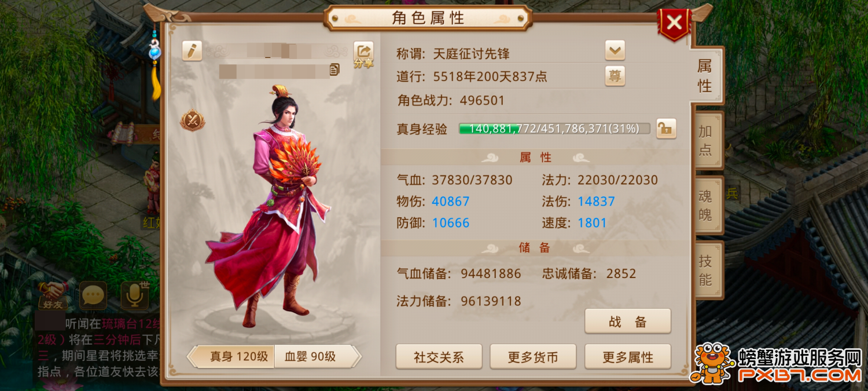Expand the 称谓 title dropdown arrow
The image size is (868, 391).
point(615,51)
